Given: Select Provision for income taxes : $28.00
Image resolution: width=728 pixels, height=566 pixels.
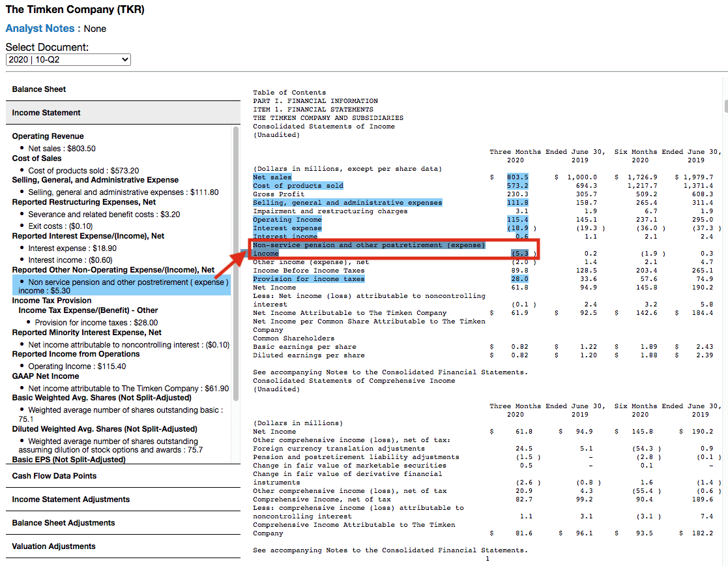Looking at the screenshot, I should [x=96, y=323].
